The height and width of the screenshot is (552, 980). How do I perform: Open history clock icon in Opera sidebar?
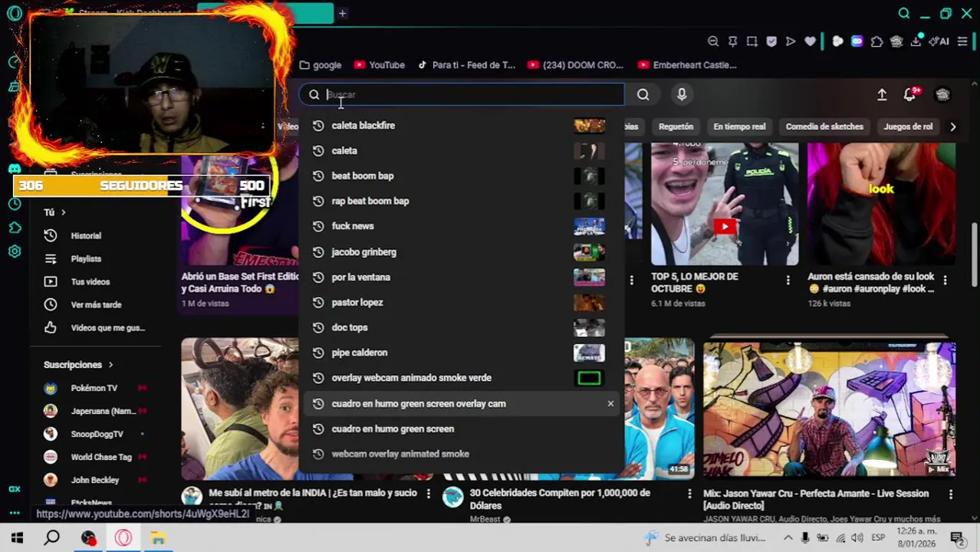pos(15,204)
